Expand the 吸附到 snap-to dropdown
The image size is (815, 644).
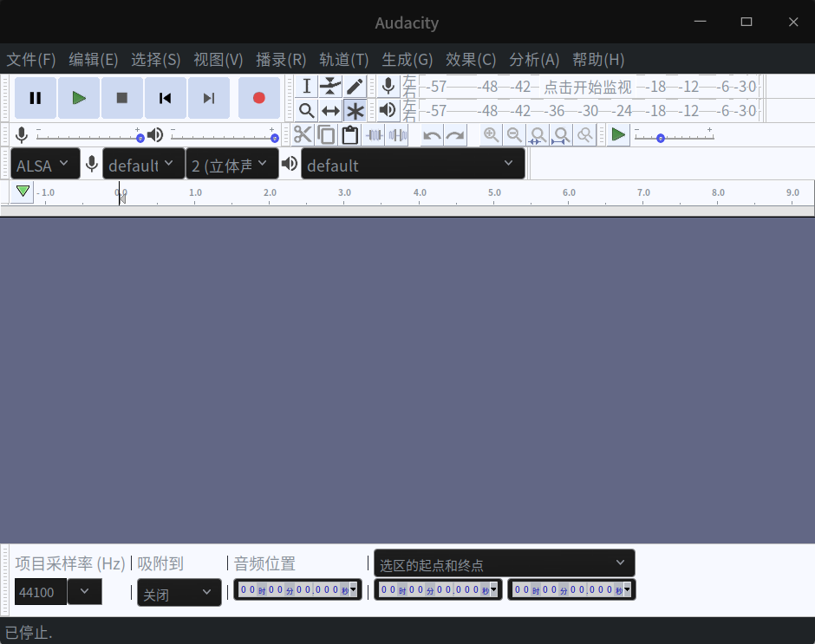(x=179, y=593)
